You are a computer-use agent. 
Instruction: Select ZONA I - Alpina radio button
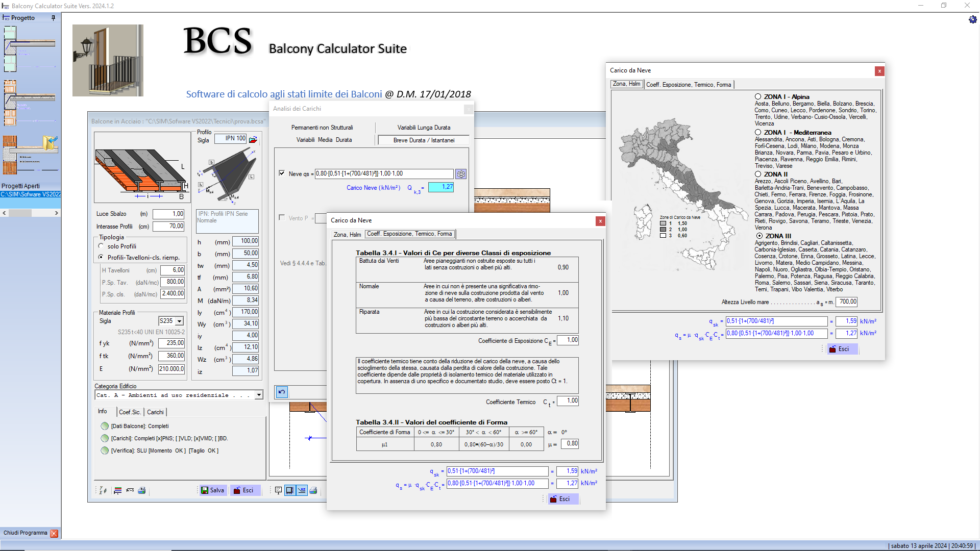(758, 97)
